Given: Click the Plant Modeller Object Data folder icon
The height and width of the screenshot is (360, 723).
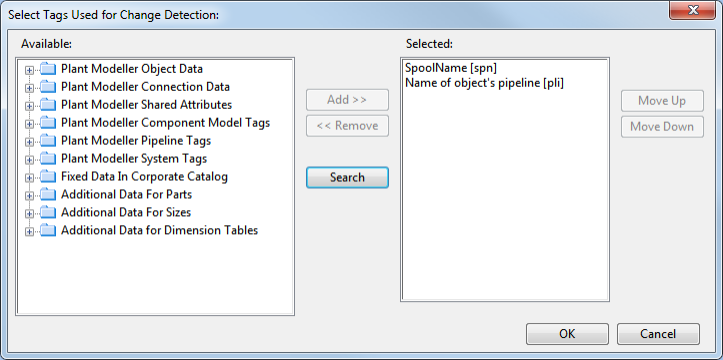Looking at the screenshot, I should click(48, 69).
